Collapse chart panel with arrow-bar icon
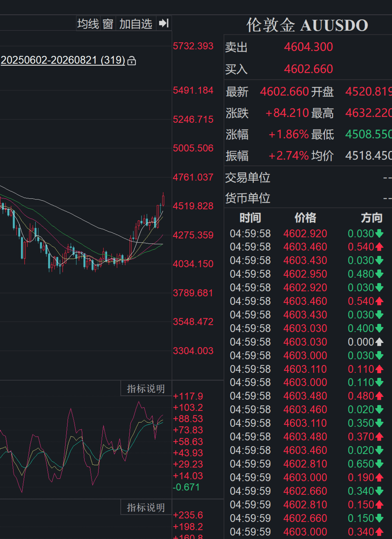 point(164,24)
